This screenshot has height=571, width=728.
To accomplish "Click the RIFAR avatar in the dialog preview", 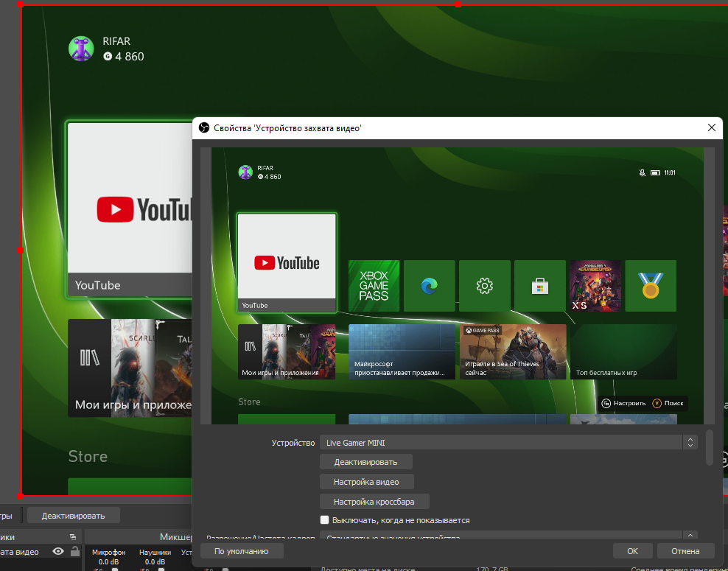I will coord(245,172).
